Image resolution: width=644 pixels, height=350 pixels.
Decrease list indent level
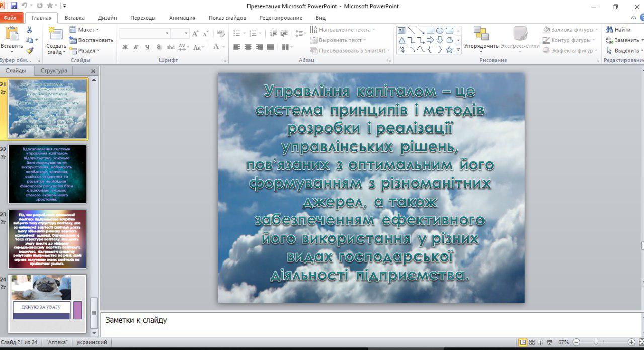click(x=273, y=33)
